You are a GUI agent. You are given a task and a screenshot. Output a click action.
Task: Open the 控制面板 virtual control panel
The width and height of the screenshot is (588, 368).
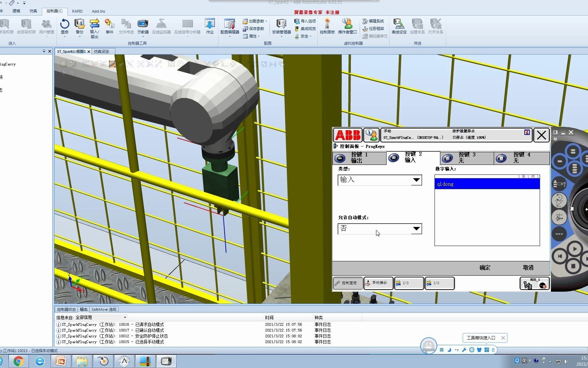(x=327, y=26)
